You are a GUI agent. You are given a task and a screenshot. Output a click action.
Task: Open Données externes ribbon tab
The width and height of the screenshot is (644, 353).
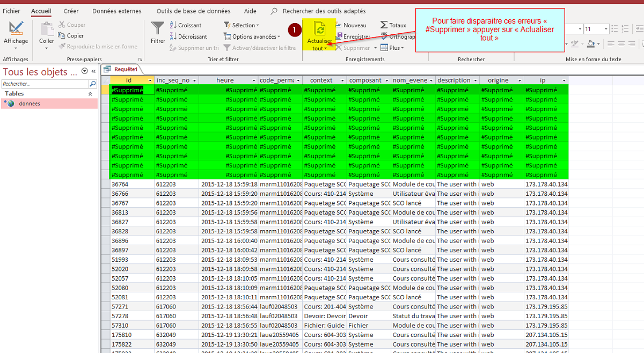click(x=116, y=11)
